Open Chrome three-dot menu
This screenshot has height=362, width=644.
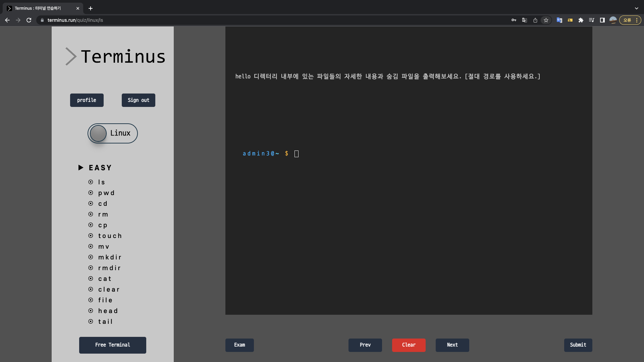(x=637, y=20)
